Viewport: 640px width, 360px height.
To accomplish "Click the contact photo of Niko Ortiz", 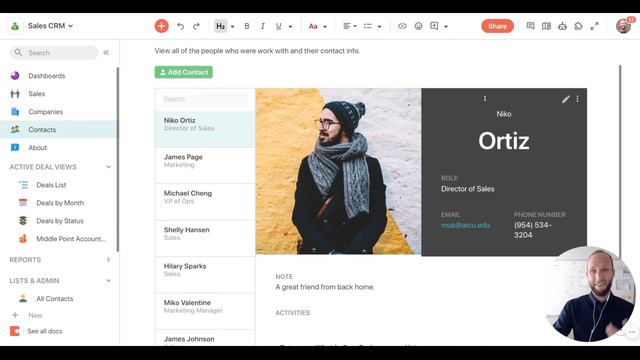I will [338, 171].
